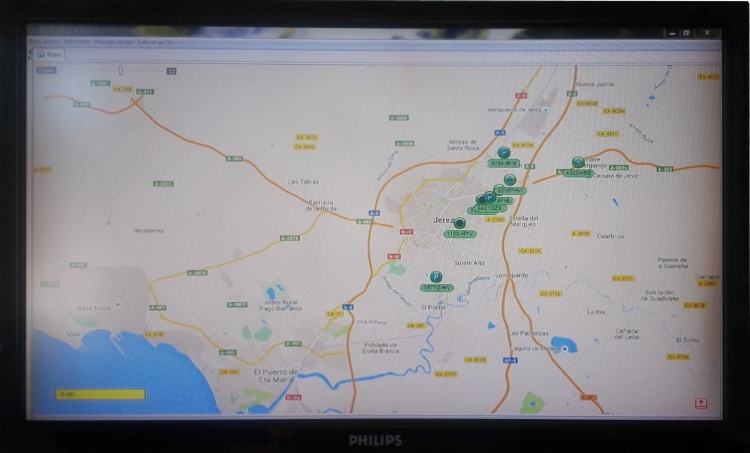The image size is (750, 453).
Task: Click the dark vehicle marker beside Jerez
Action: click(460, 223)
